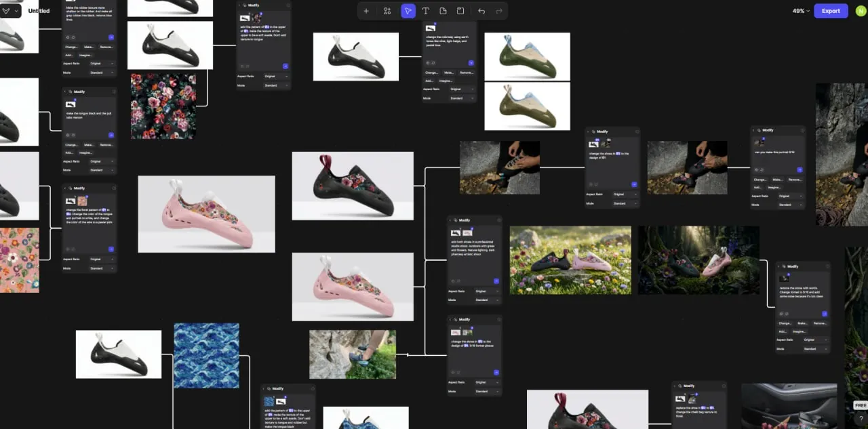Screen dimensions: 868x429
Task: Undo the last action
Action: pyautogui.click(x=481, y=11)
